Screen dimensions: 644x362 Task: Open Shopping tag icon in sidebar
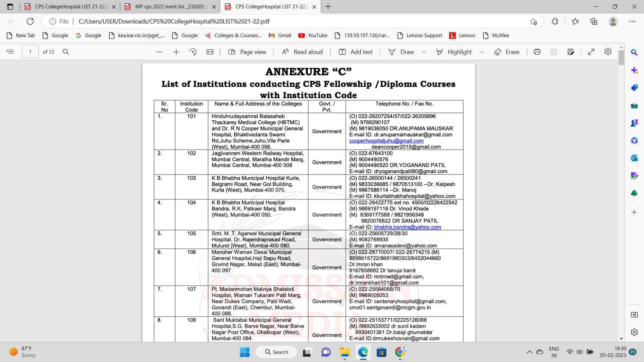coord(634,87)
